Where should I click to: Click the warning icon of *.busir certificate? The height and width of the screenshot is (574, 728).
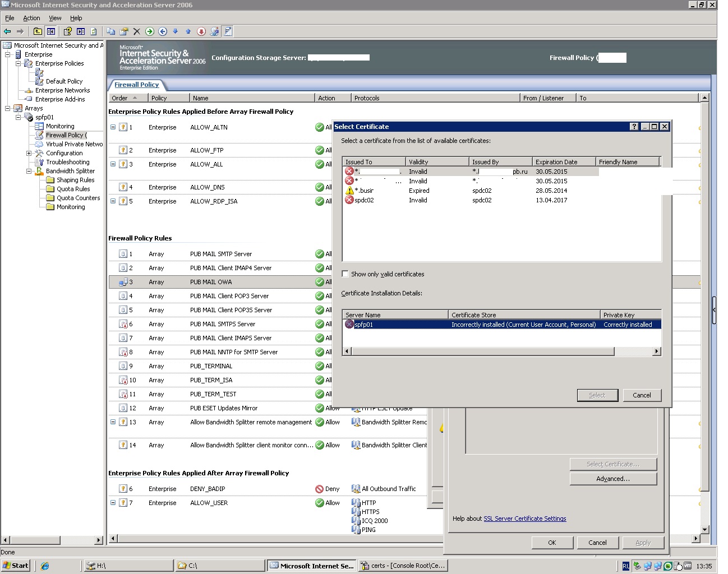click(x=349, y=191)
